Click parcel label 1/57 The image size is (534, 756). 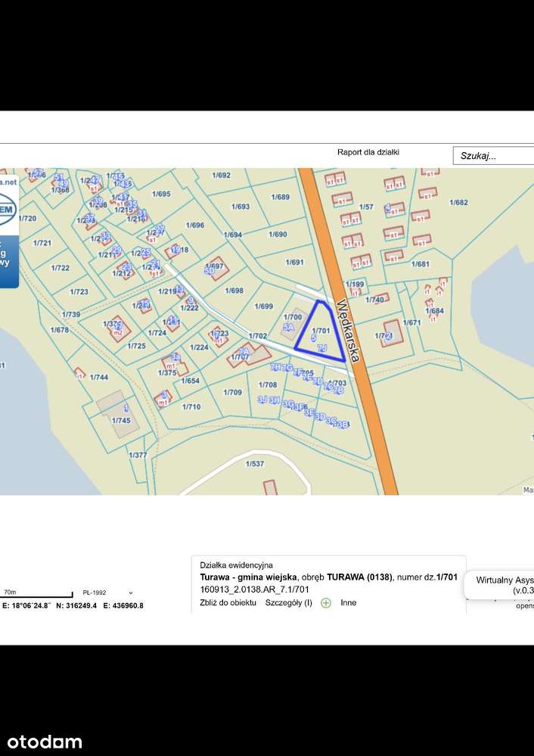[366, 207]
